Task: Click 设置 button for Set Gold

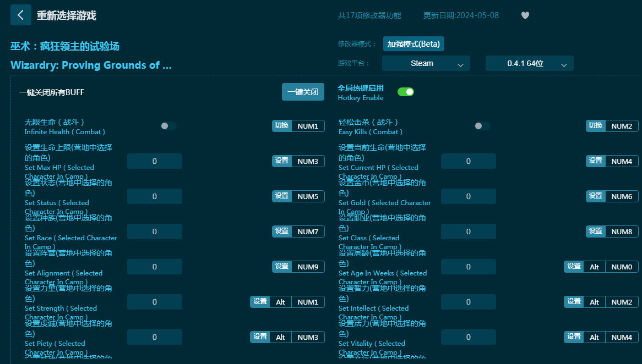Action: [x=596, y=196]
